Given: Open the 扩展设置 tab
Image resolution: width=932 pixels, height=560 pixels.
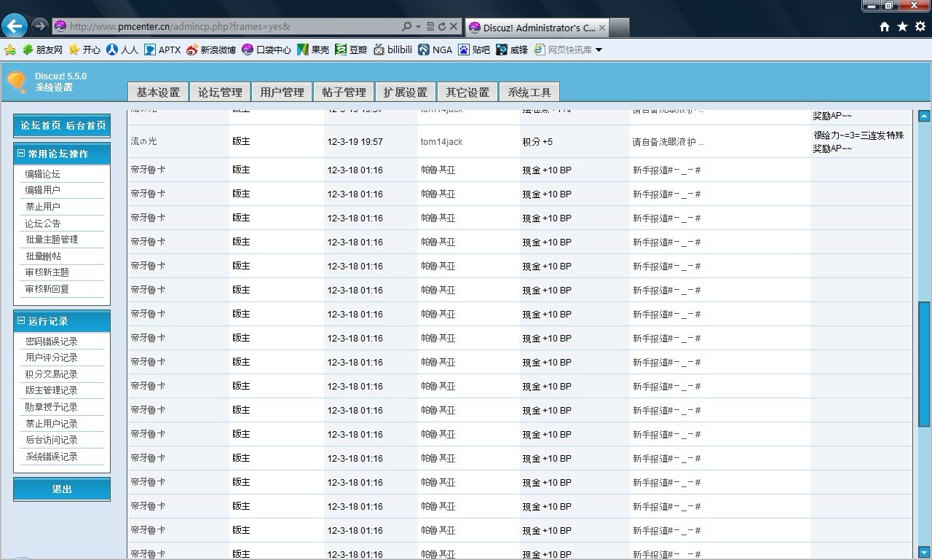Looking at the screenshot, I should [x=406, y=92].
